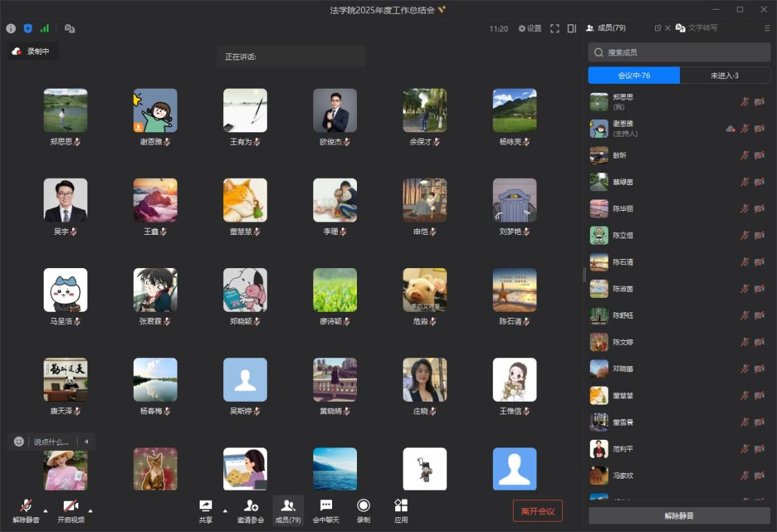Open the 应用 (Apps) panel
The width and height of the screenshot is (777, 532).
[401, 506]
